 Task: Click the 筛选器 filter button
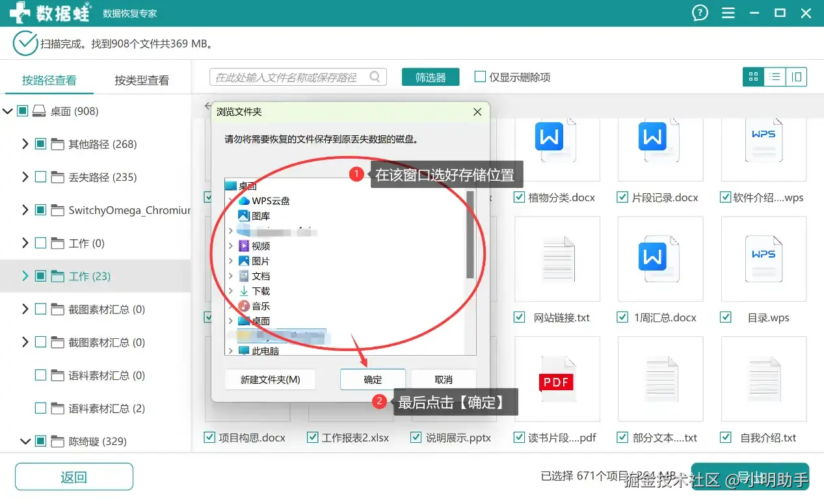pos(431,77)
